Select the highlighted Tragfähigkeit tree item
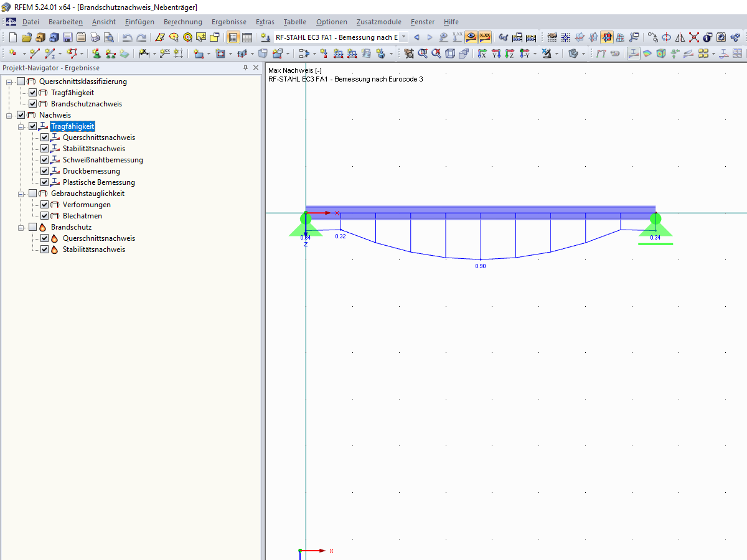The height and width of the screenshot is (560, 747). 73,126
